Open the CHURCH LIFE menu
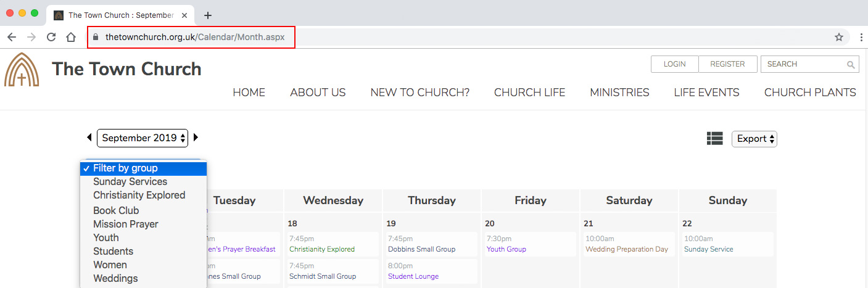868x288 pixels. pyautogui.click(x=529, y=93)
